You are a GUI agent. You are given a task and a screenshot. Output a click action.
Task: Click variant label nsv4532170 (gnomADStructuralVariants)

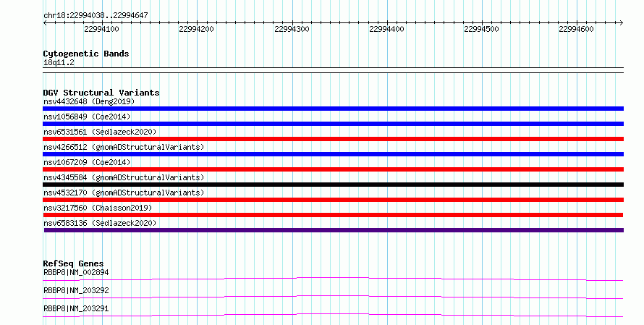point(124,193)
